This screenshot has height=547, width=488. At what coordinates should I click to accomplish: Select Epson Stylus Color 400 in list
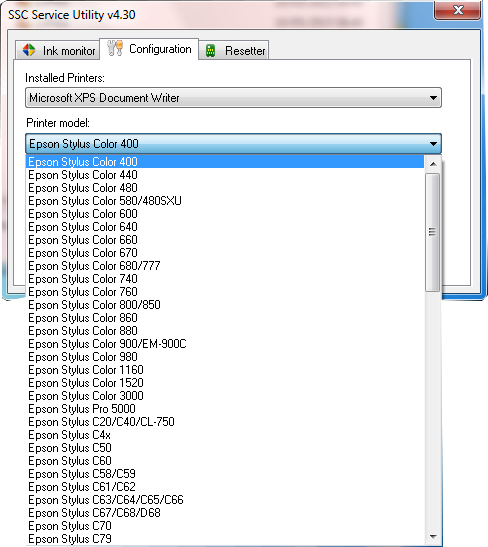(x=225, y=162)
